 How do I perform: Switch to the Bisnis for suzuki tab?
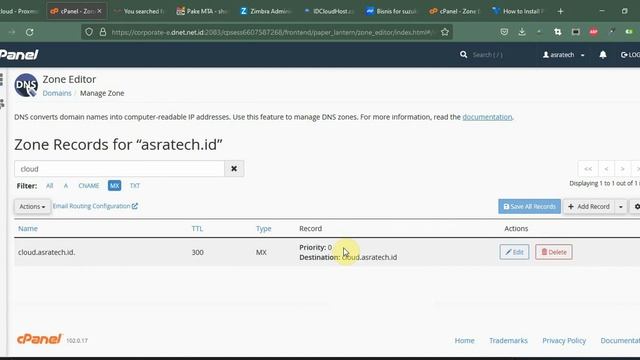(391, 11)
